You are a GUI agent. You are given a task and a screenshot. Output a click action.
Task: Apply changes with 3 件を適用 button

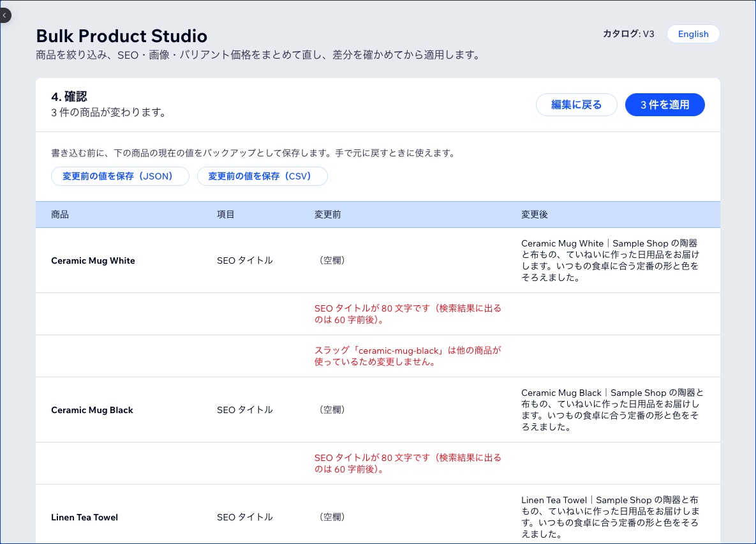tap(664, 105)
